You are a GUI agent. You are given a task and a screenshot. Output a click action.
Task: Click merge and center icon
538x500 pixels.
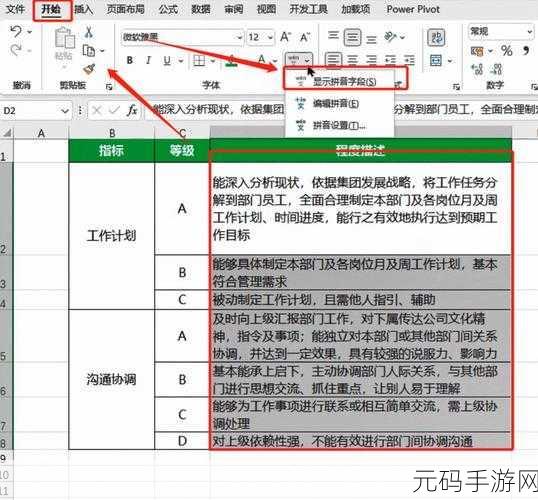(x=436, y=61)
